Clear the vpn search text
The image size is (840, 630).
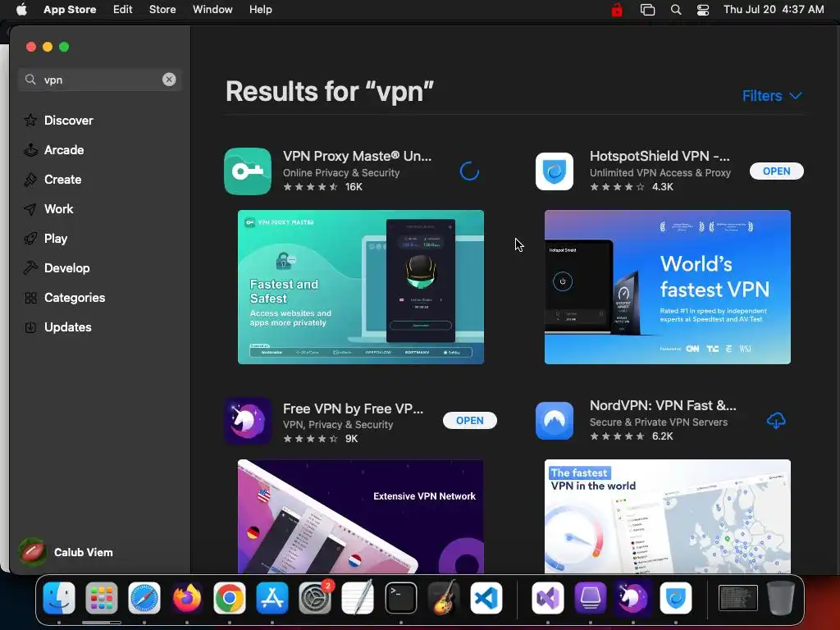coord(169,80)
